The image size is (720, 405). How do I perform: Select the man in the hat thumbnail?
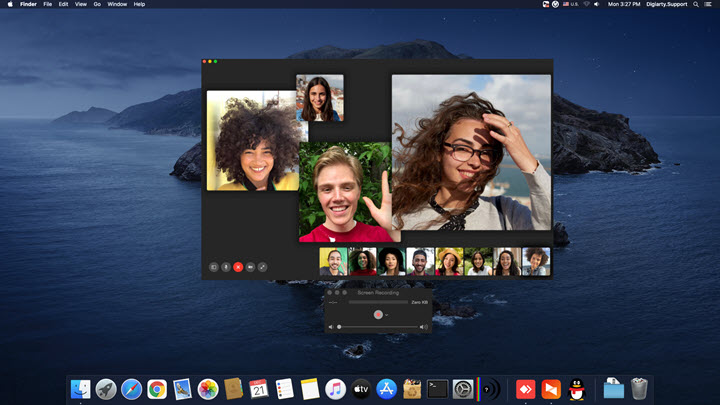coord(450,262)
